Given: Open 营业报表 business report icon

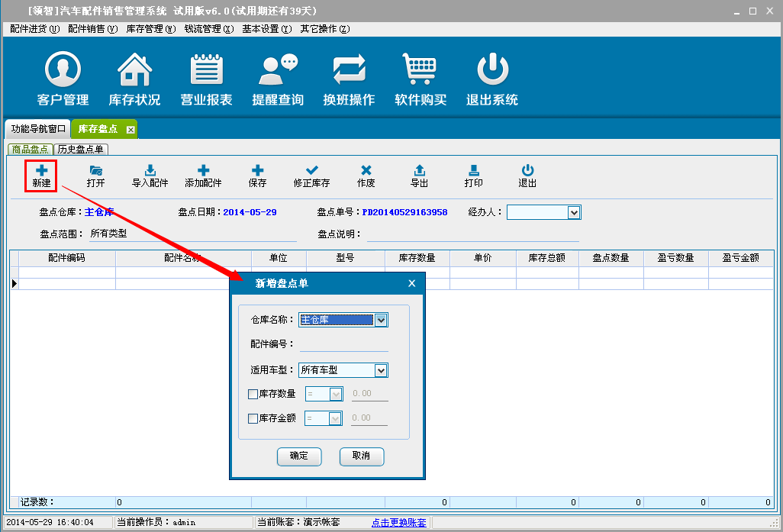Looking at the screenshot, I should [x=206, y=70].
